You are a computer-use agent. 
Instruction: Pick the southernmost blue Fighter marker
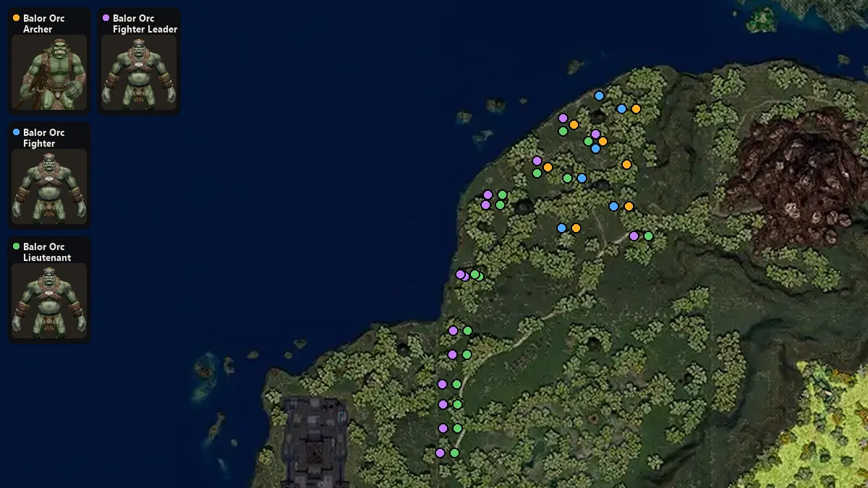pyautogui.click(x=561, y=228)
